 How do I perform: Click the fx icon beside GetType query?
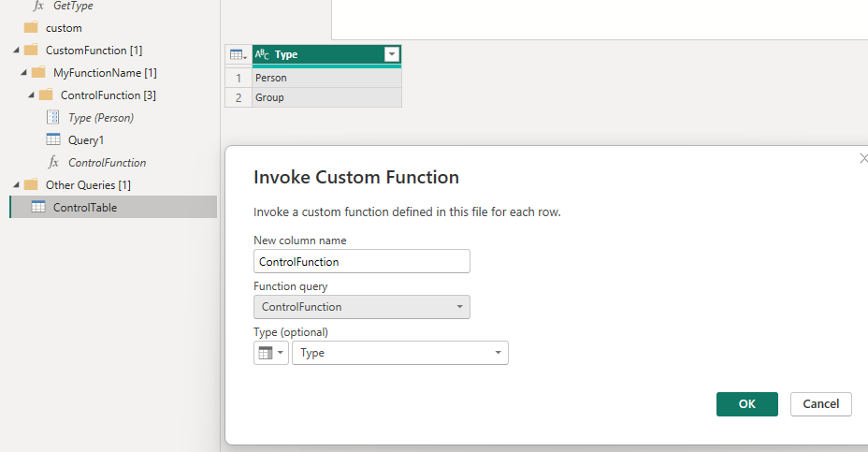38,6
